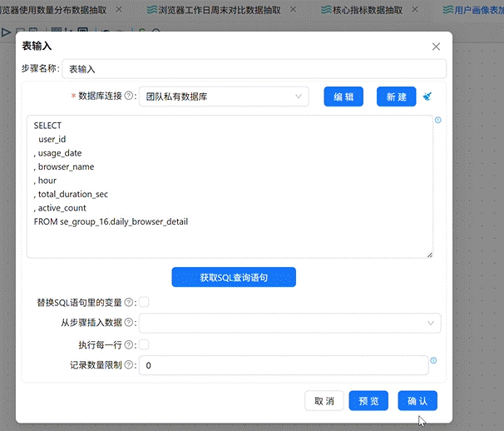Image resolution: width=504 pixels, height=431 pixels.
Task: Click help icon for 从步骤插入数据
Action: point(128,322)
